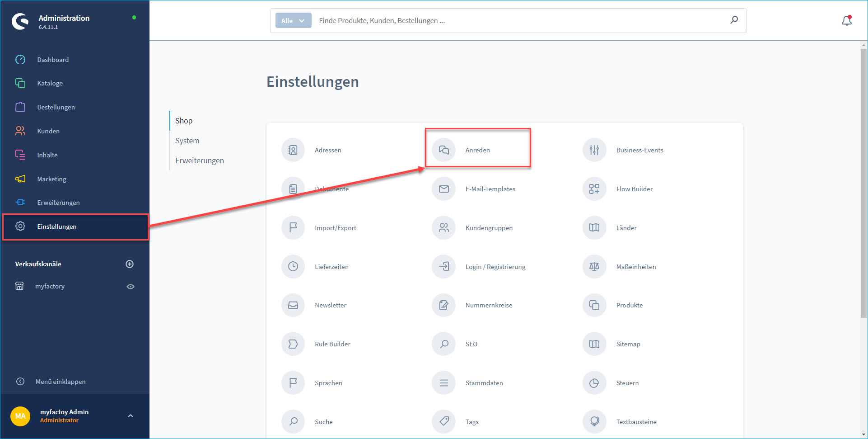Click the Sprachen flag icon
Screen dimensions: 868x439
(x=293, y=383)
